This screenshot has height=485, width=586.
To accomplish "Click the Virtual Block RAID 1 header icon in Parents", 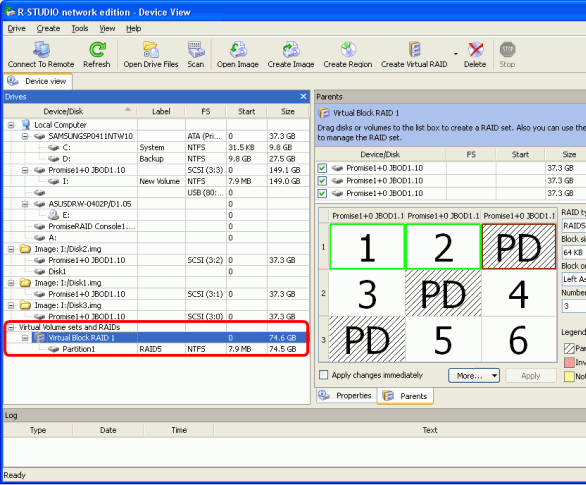I will click(324, 113).
